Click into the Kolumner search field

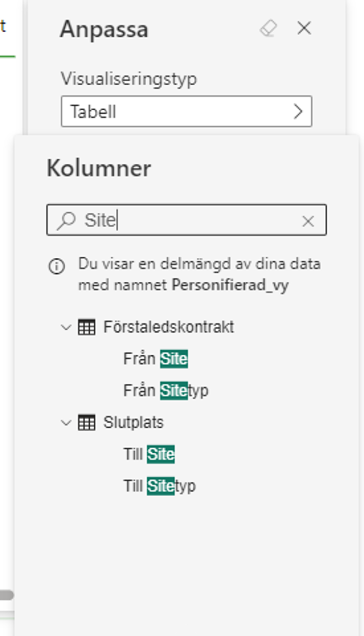pyautogui.click(x=187, y=220)
